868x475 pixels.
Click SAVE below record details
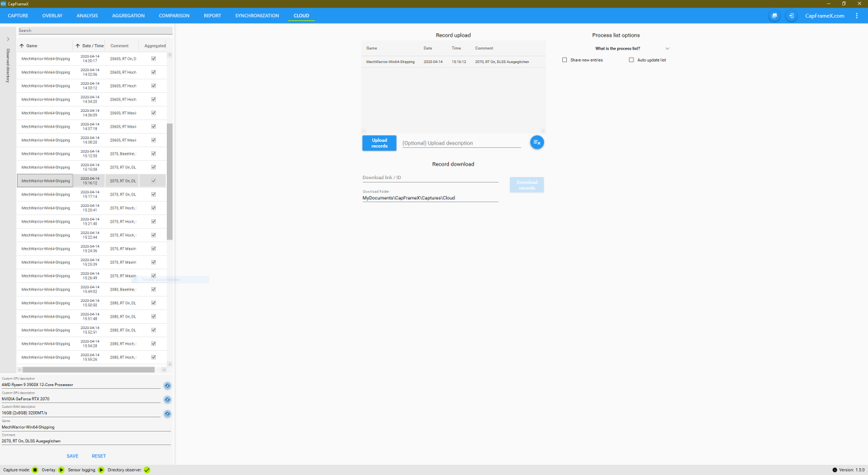(73, 456)
